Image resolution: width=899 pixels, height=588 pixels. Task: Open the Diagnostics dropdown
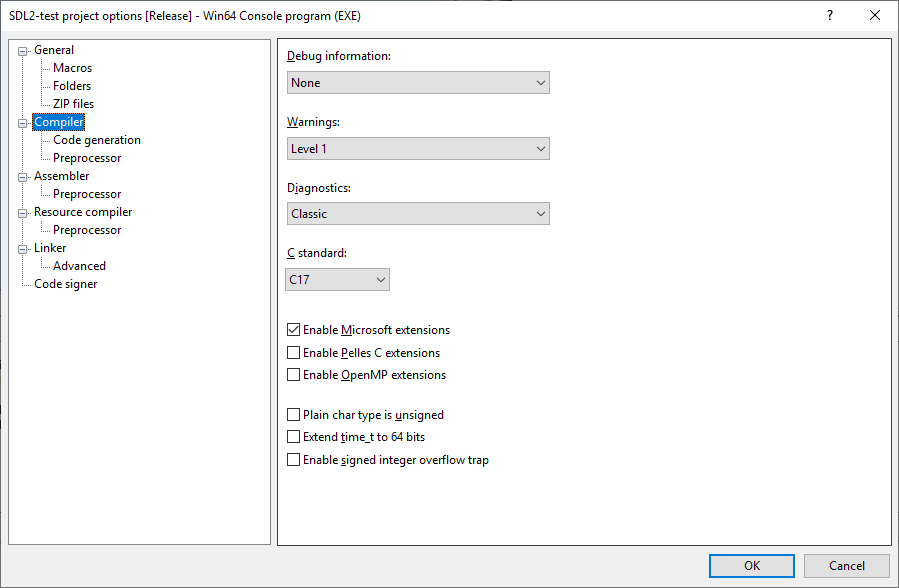tap(418, 214)
